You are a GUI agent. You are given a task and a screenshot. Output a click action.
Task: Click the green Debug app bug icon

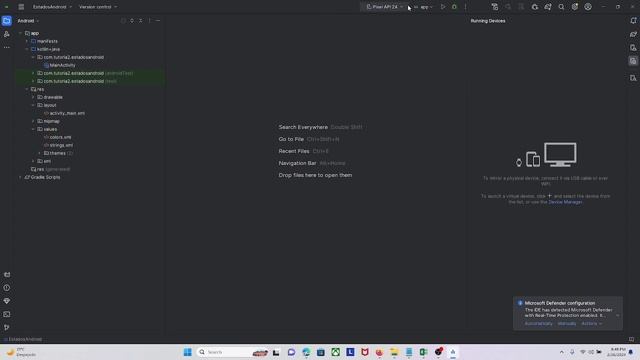(x=454, y=7)
